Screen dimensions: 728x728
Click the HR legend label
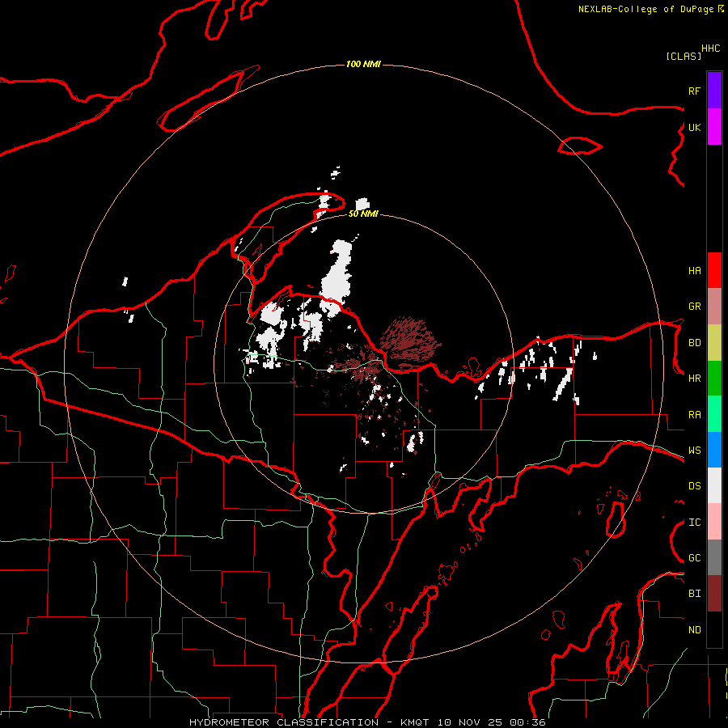tap(694, 379)
